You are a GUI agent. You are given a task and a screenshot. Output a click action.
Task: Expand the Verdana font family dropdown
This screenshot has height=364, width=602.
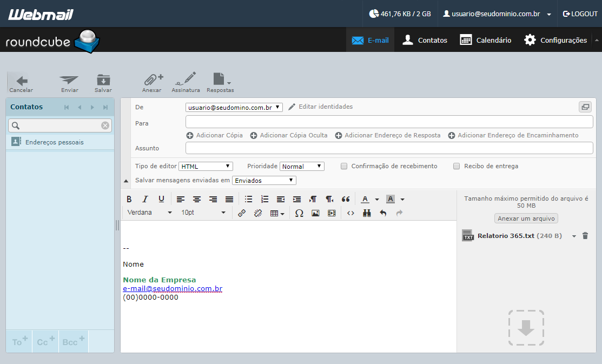pos(150,213)
